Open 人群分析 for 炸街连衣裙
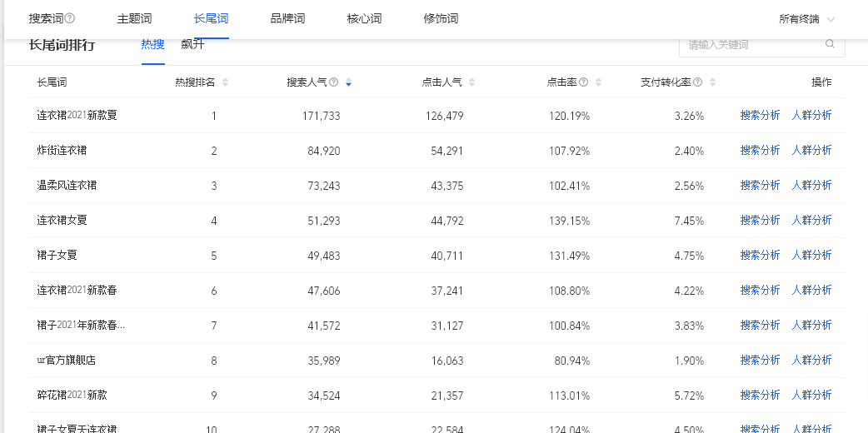This screenshot has height=433, width=868. click(x=811, y=150)
